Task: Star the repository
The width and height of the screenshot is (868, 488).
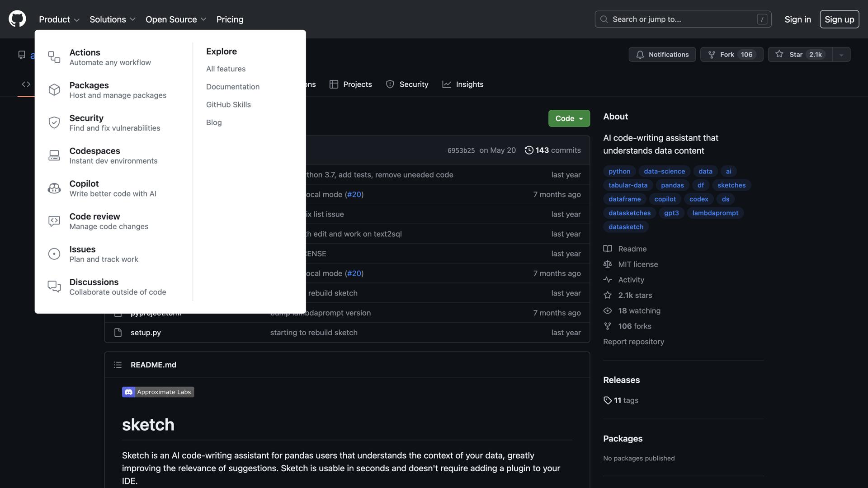Action: click(799, 54)
